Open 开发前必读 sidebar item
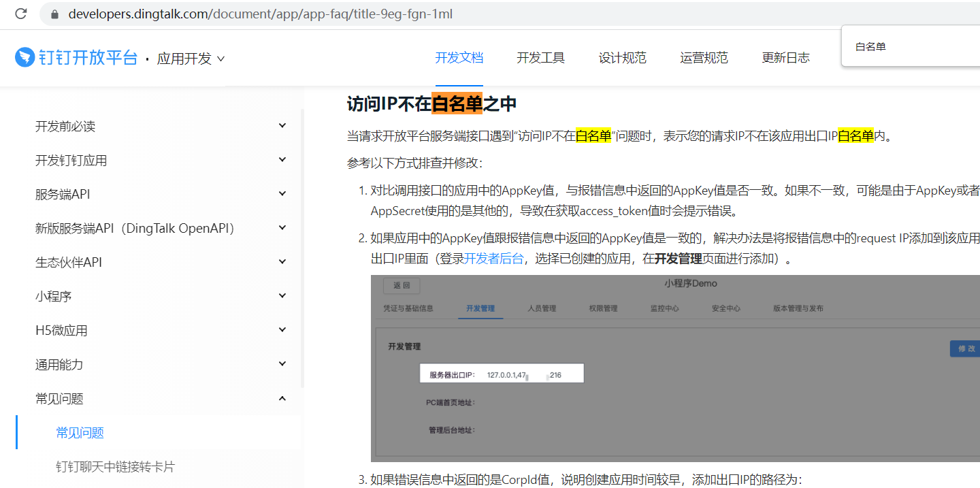Image resolution: width=980 pixels, height=488 pixels. coord(65,126)
